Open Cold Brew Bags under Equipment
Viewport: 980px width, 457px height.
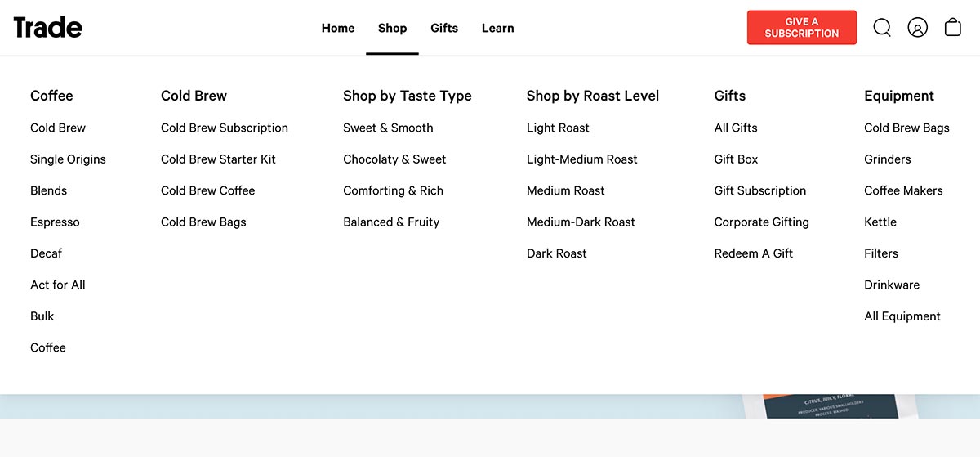coord(906,128)
